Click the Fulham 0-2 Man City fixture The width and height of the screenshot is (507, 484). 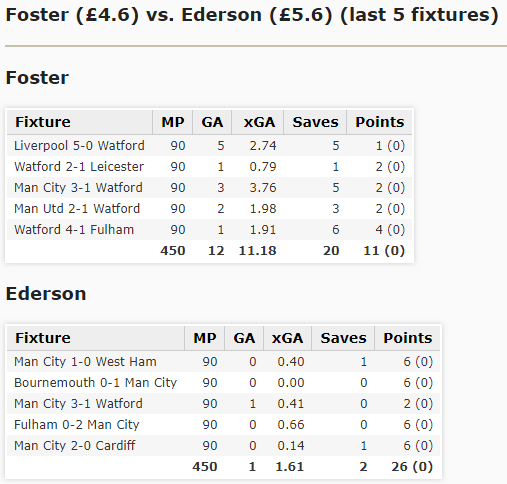tap(77, 425)
